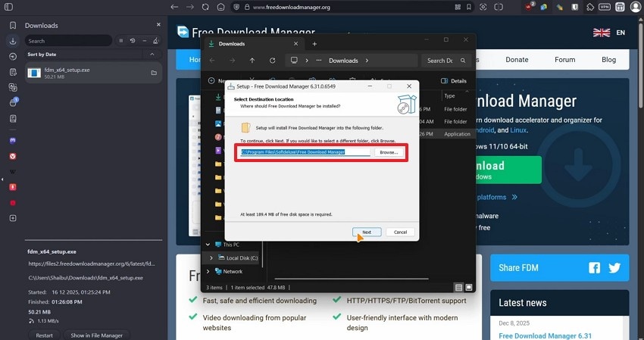Click the QR code icon in address bar

[x=458, y=7]
